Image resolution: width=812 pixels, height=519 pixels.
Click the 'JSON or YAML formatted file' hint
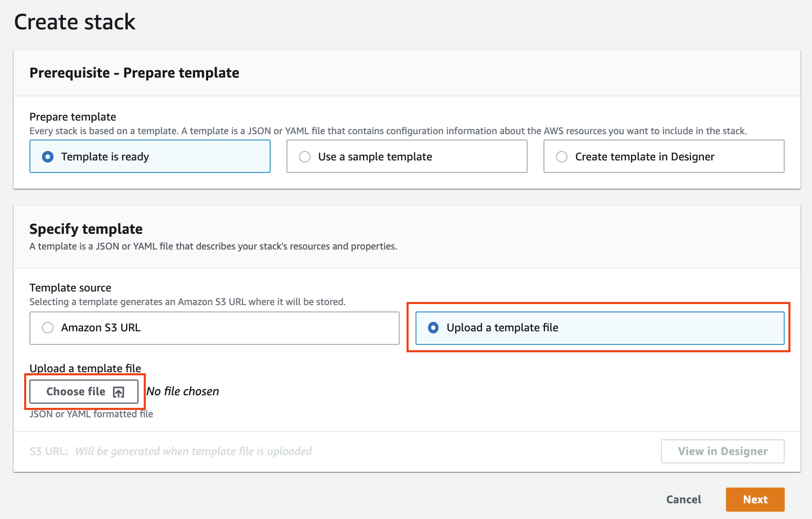pos(91,414)
